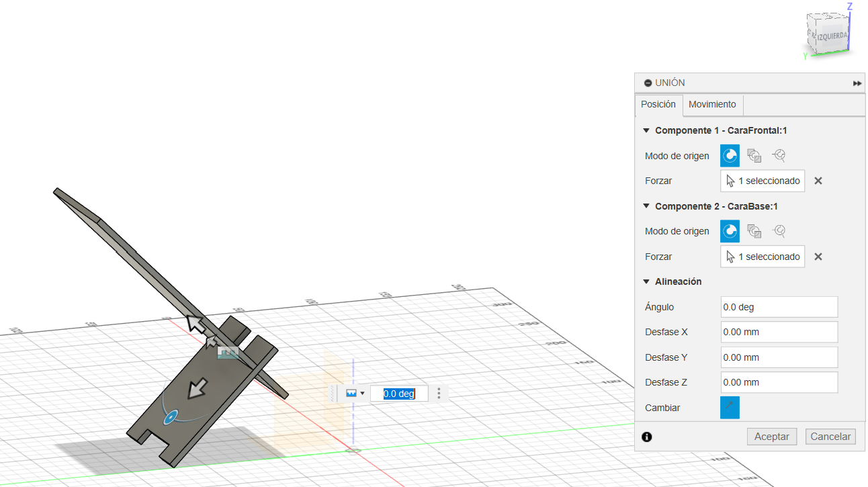Collapse the Componente 1 - CaraFrontal:1 section

[x=646, y=130]
